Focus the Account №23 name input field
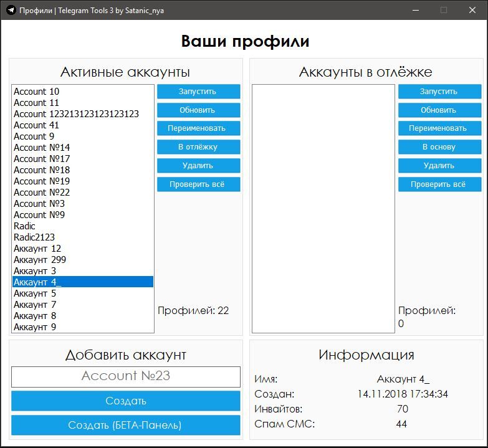This screenshot has height=448, width=488. (125, 376)
